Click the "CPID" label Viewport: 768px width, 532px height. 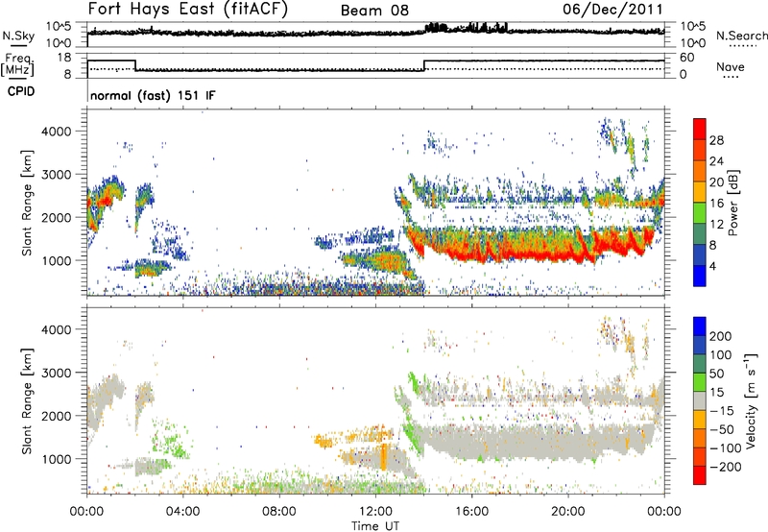click(x=21, y=91)
